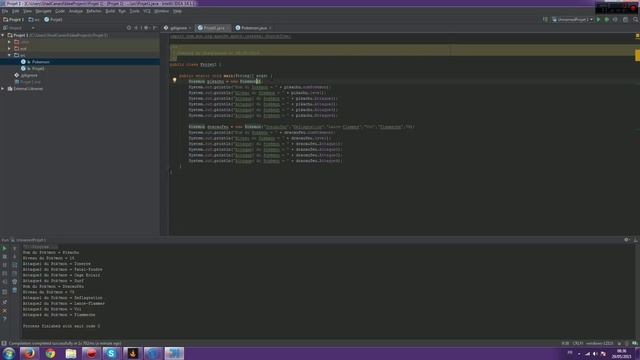This screenshot has height=360, width=640.
Task: Click the yellow warning stripe marker on scrollbar
Action: coord(638,55)
